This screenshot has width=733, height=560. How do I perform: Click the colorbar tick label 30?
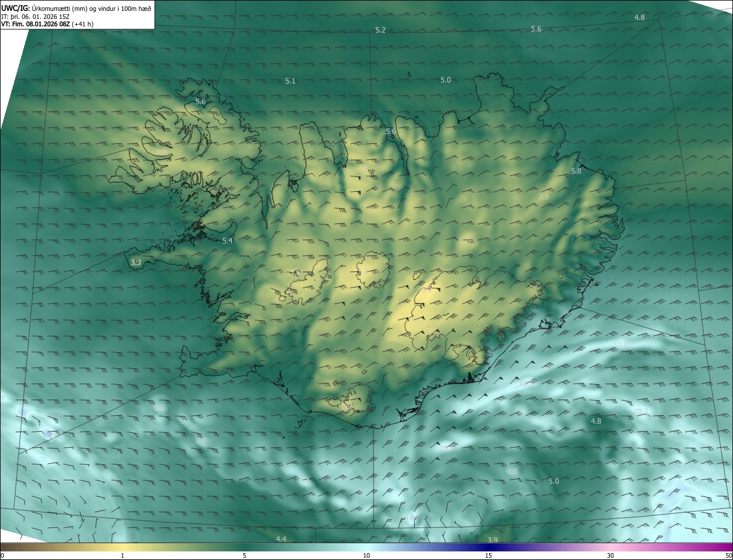point(610,555)
